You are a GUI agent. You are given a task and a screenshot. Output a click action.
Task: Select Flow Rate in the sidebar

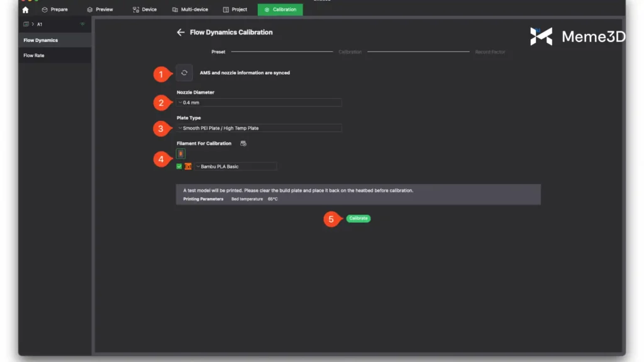tap(34, 55)
